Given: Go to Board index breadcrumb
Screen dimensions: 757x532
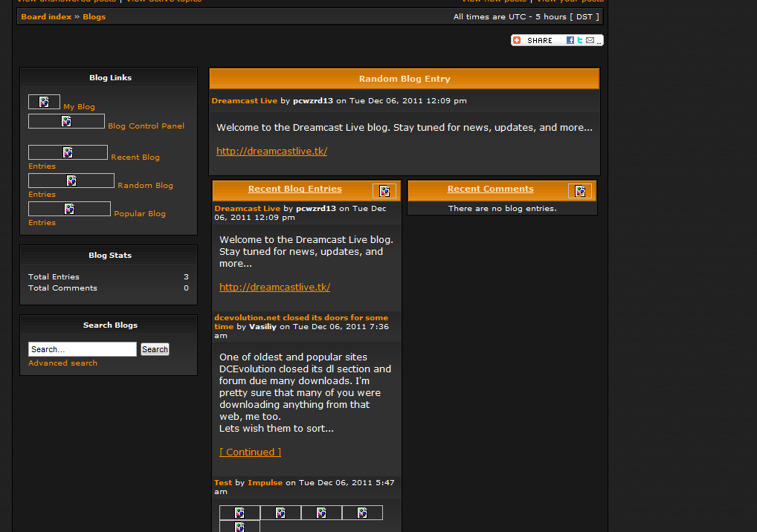Looking at the screenshot, I should 46,16.
